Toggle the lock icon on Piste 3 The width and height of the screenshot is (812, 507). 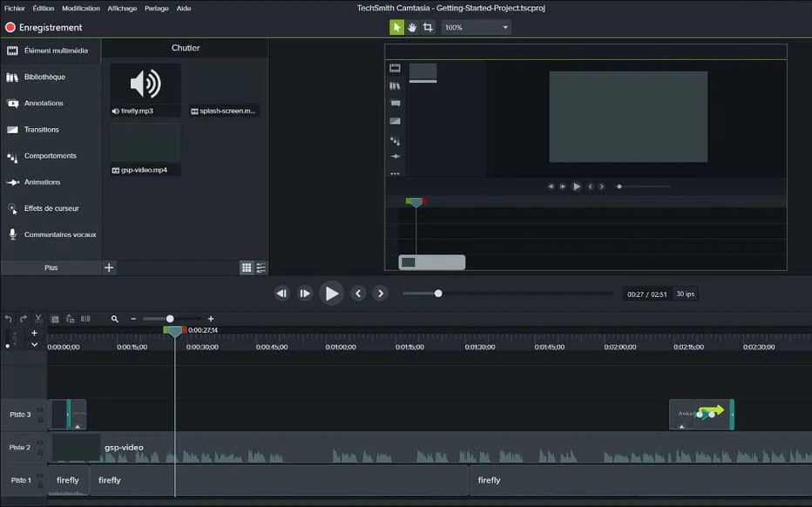click(40, 420)
